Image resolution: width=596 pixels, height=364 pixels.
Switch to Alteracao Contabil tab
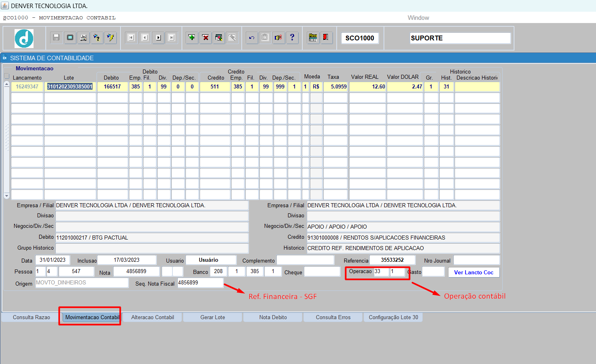click(153, 317)
